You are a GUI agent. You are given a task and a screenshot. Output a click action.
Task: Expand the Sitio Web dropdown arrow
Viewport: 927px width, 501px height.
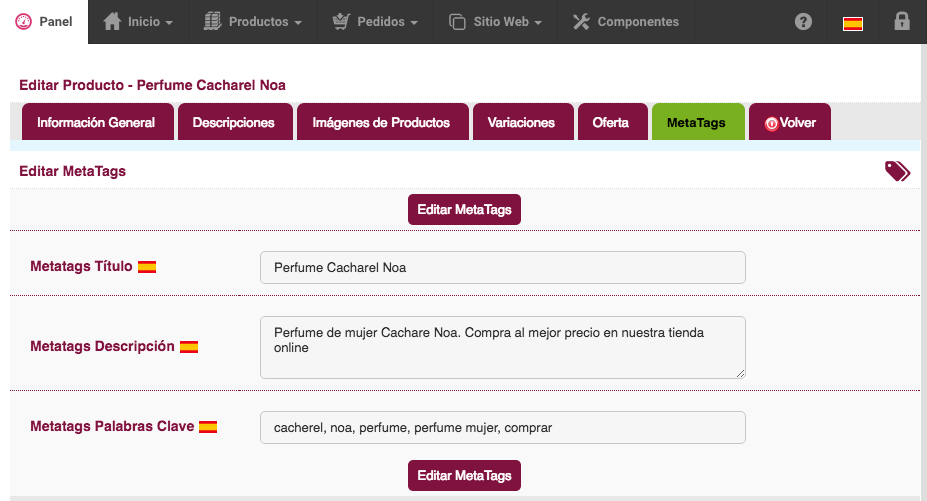[538, 23]
